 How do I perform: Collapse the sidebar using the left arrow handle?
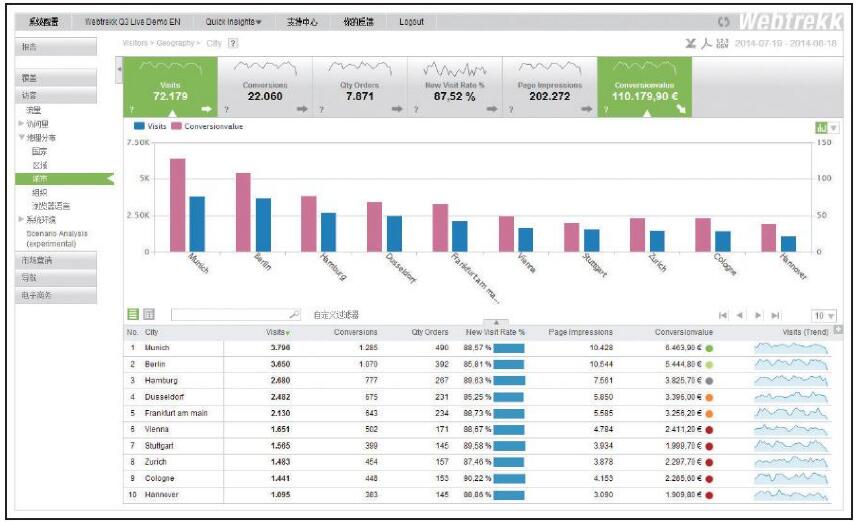[x=120, y=70]
